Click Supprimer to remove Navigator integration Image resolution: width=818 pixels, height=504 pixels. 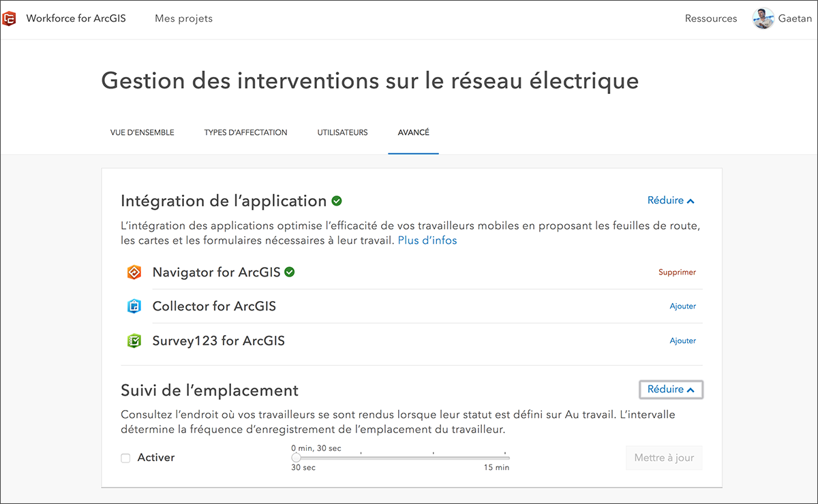tap(677, 272)
